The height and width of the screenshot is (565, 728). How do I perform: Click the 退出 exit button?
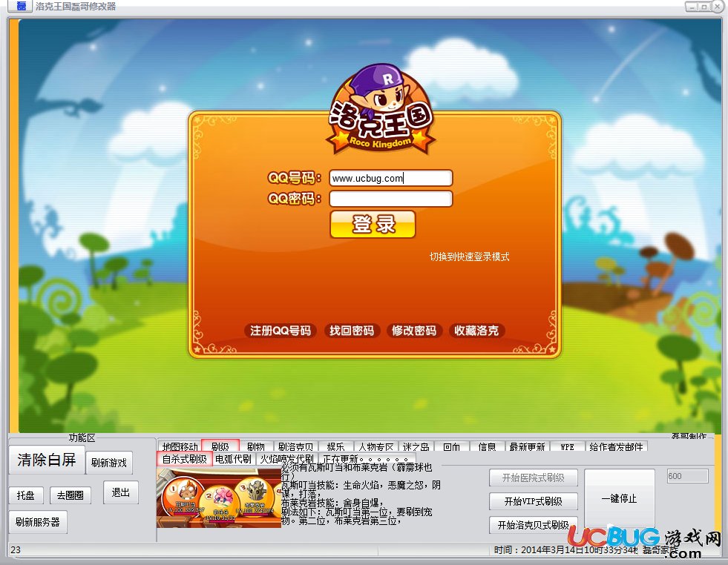(x=121, y=492)
